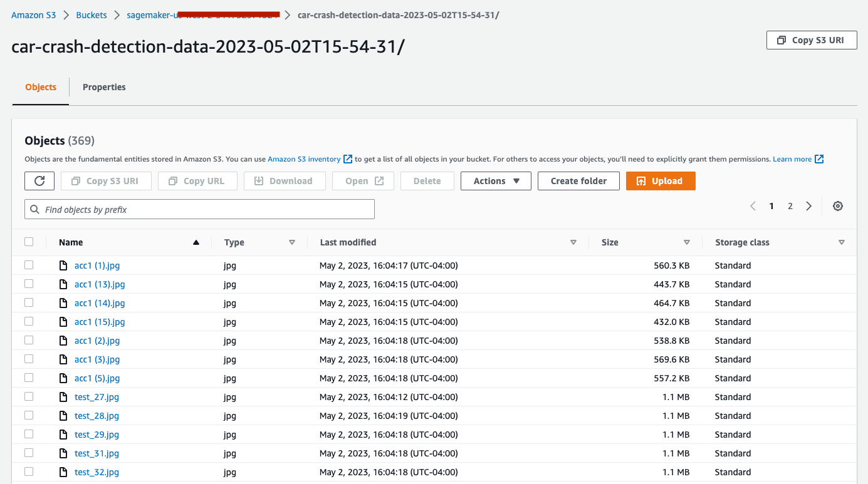
Task: Check the box for acc1 (13).jpg
Action: (x=29, y=284)
